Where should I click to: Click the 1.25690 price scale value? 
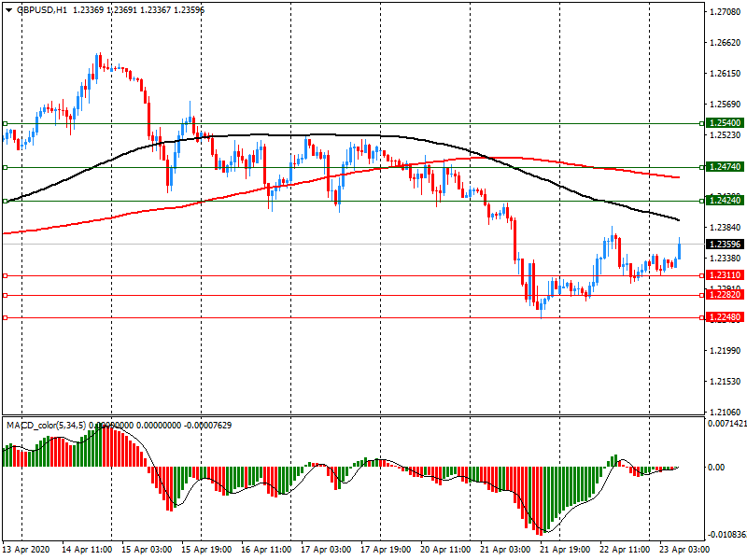pos(726,105)
